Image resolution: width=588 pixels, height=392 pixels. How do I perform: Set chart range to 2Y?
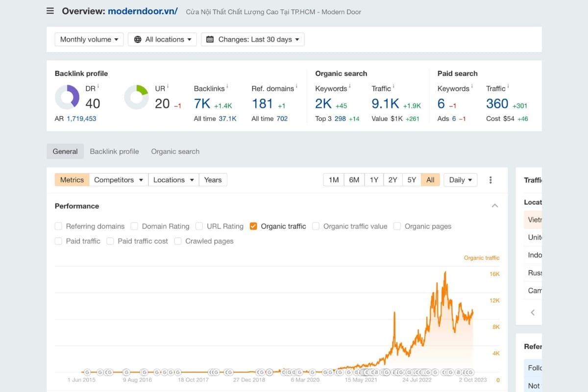tap(393, 180)
